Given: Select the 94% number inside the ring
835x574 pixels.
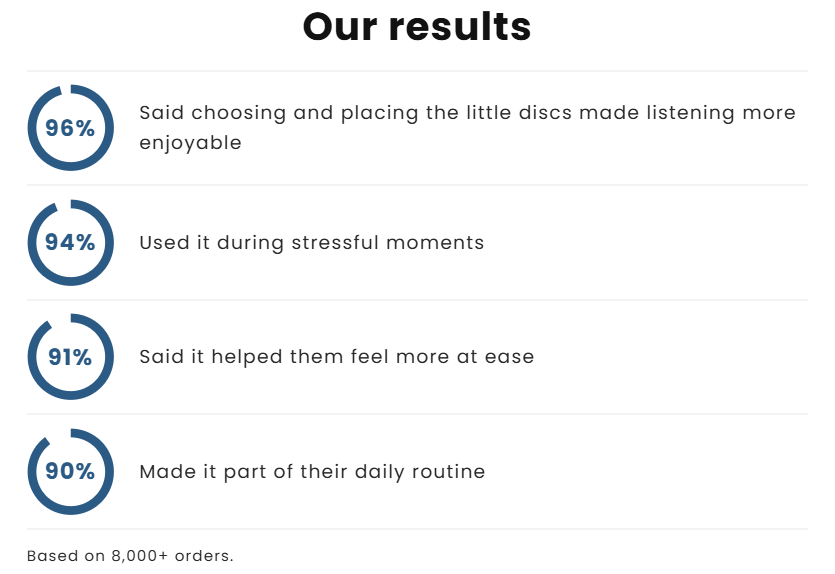Looking at the screenshot, I should [70, 243].
